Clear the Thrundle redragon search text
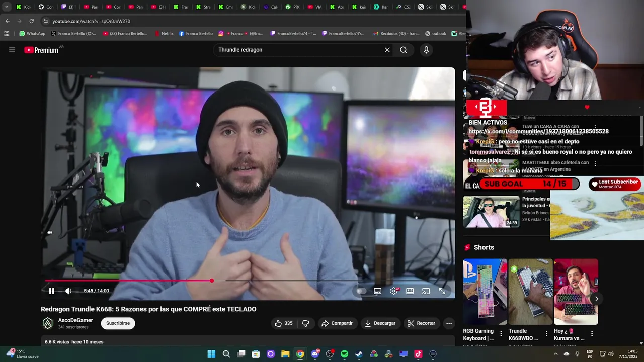The height and width of the screenshot is (362, 644). [387, 50]
